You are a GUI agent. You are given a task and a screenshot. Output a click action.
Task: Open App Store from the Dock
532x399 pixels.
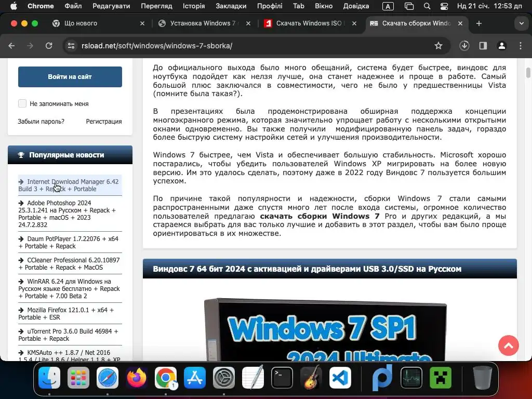tap(195, 378)
